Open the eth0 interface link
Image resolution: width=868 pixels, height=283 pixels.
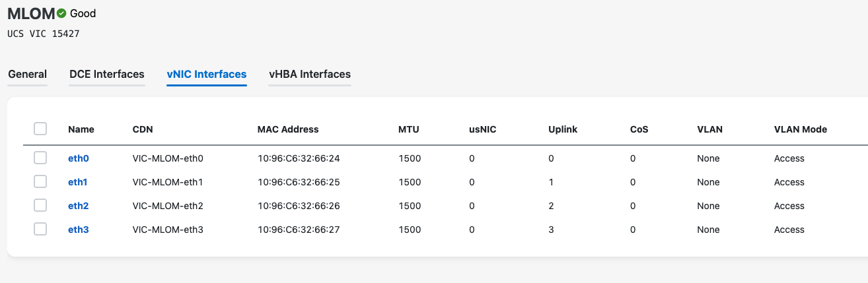[x=78, y=158]
